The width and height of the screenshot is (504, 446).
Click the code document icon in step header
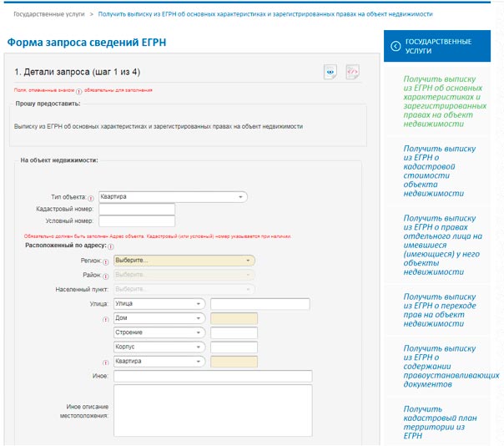(353, 72)
